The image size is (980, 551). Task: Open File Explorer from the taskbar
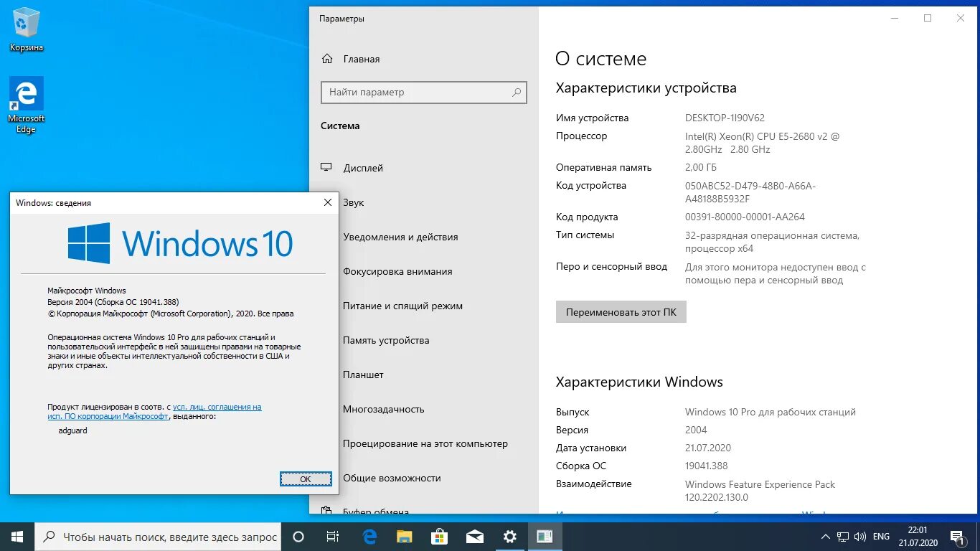tap(405, 537)
